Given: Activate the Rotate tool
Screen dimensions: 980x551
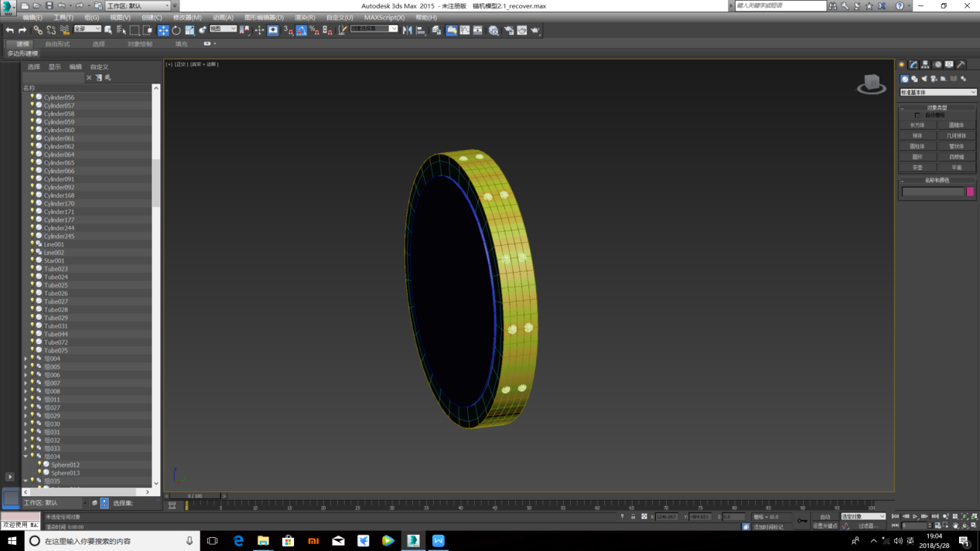Looking at the screenshot, I should click(176, 30).
